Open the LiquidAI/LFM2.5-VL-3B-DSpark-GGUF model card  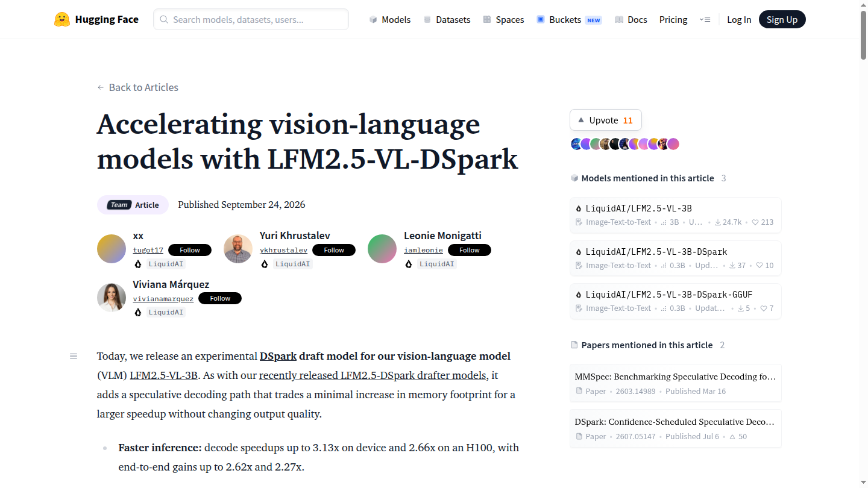(676, 301)
